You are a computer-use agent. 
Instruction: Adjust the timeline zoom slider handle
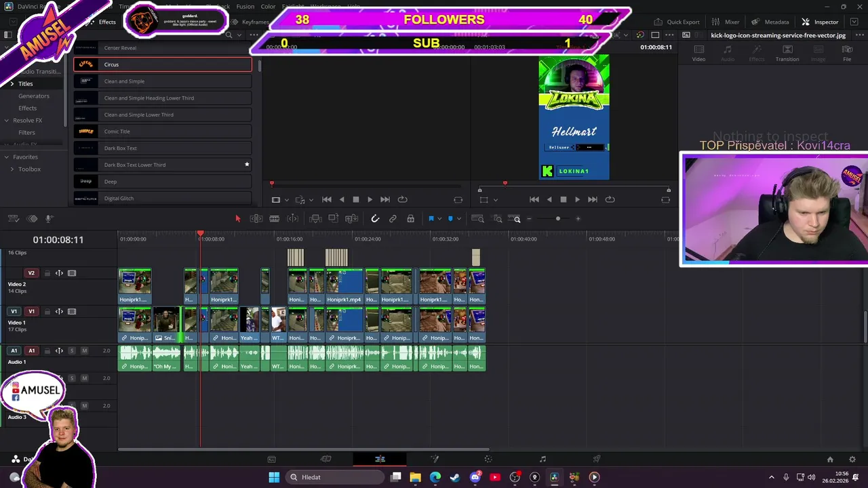[558, 218]
